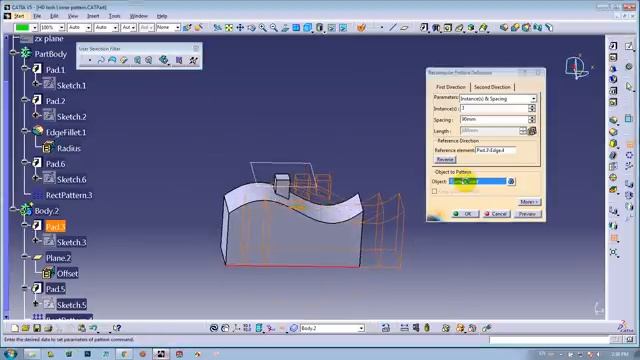This screenshot has width=640, height=360.
Task: Click the Fit All In view icon
Action: [229, 27]
